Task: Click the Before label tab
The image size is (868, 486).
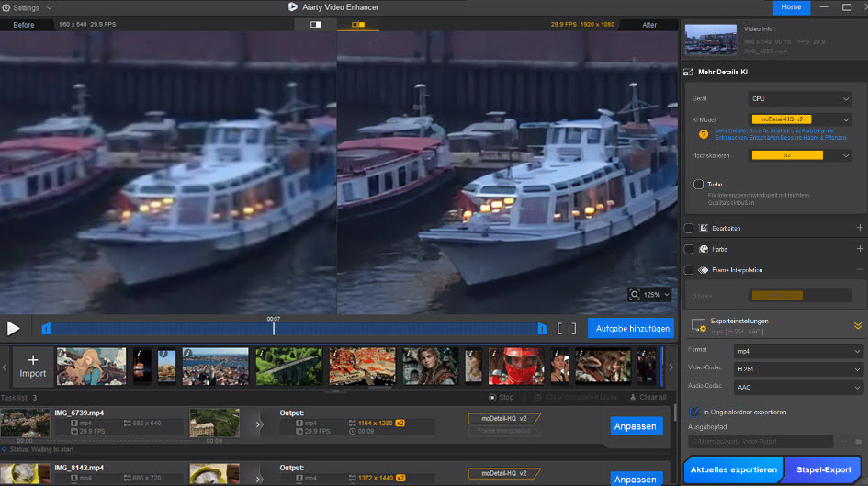Action: point(24,25)
